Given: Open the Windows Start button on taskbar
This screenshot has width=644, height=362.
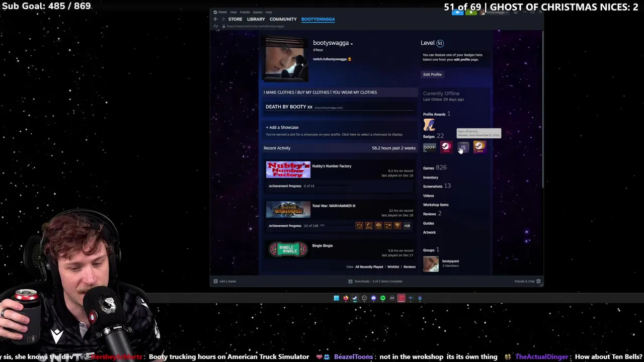Looking at the screenshot, I should click(x=336, y=298).
